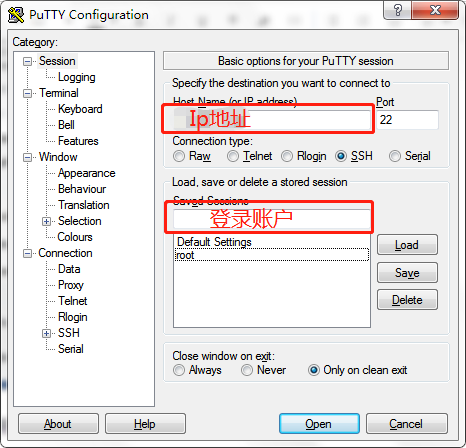
Task: Collapse the Connection tree node
Action: [27, 254]
